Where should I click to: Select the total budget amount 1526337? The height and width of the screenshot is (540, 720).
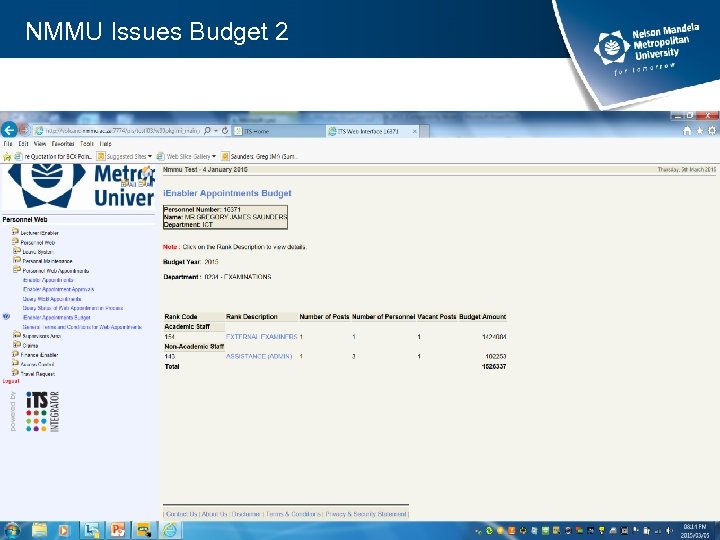click(494, 366)
